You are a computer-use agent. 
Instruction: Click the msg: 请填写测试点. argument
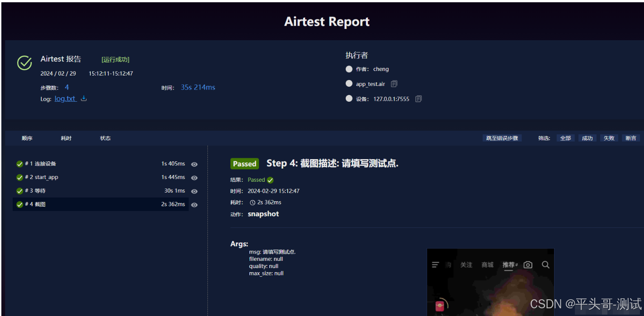(x=272, y=252)
